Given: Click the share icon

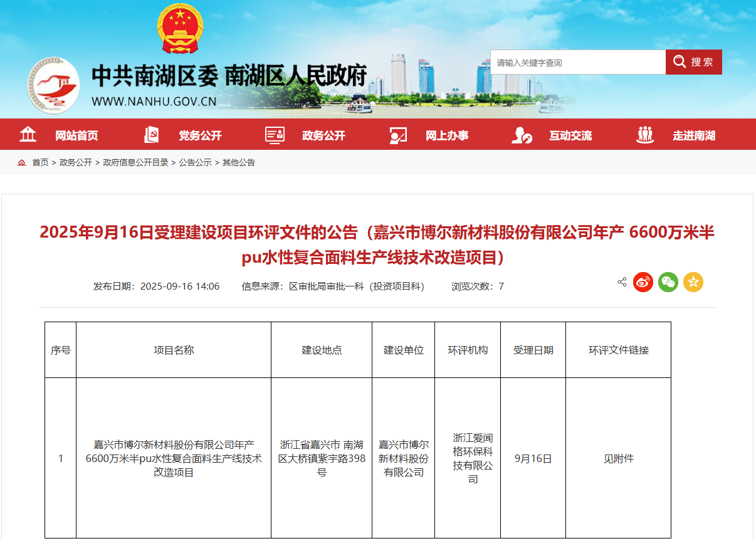Looking at the screenshot, I should point(622,282).
